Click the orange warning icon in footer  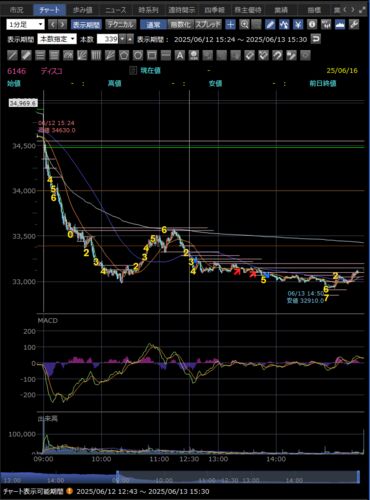(70, 491)
